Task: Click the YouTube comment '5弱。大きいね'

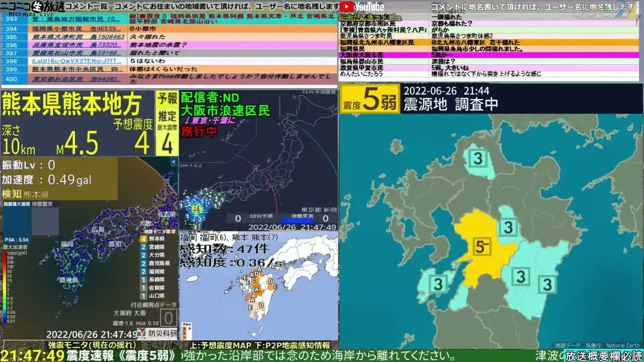Action: point(450,67)
